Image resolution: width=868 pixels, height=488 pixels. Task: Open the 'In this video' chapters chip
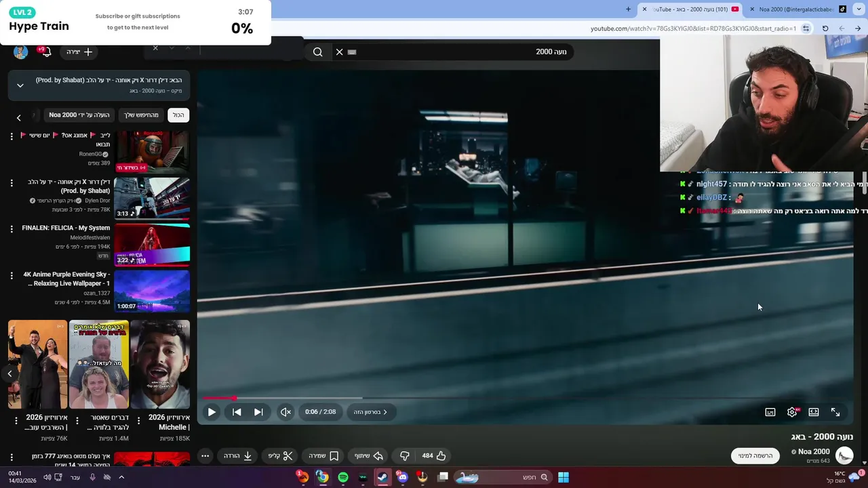pyautogui.click(x=371, y=412)
